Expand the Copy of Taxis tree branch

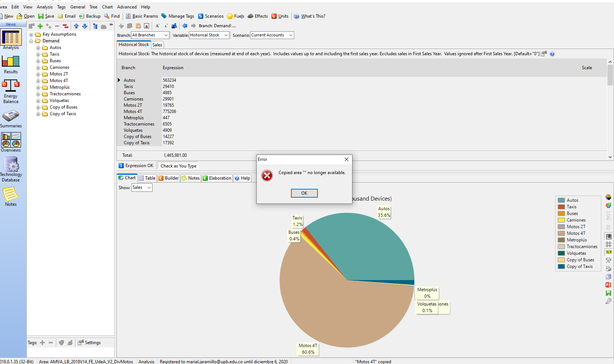pyautogui.click(x=38, y=114)
